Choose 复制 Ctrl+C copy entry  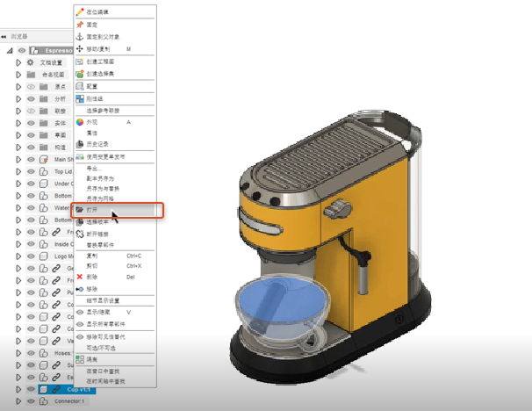point(115,256)
